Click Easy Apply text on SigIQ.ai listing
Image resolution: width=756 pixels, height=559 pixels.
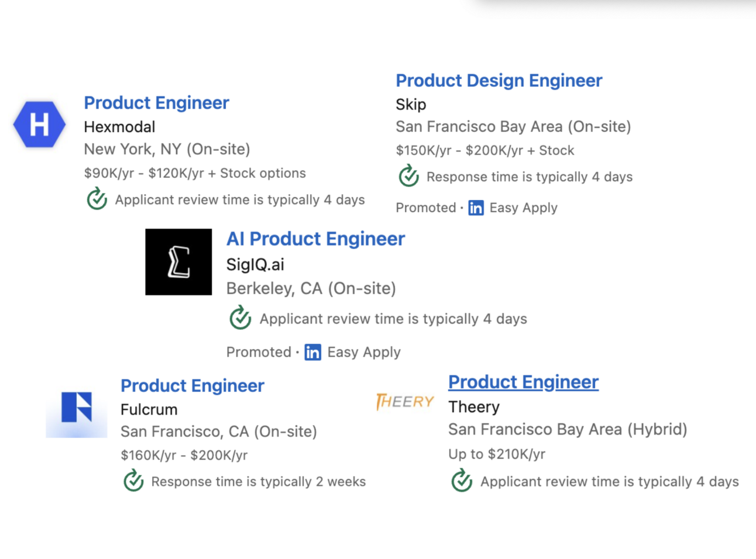point(364,352)
